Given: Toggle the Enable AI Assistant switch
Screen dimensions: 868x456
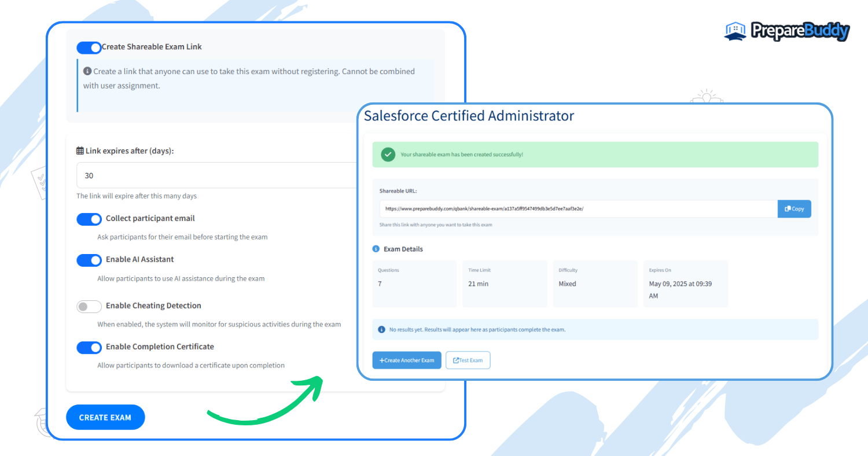Looking at the screenshot, I should (x=89, y=260).
